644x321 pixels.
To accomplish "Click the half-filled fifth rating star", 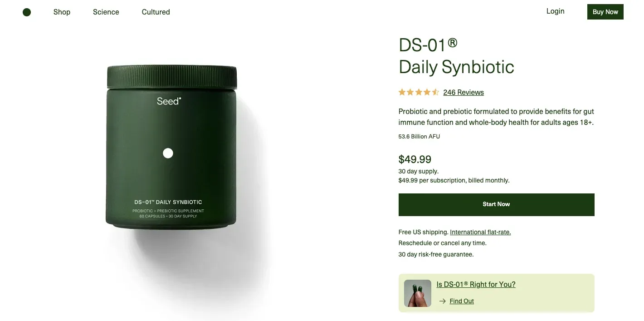I will tap(435, 92).
